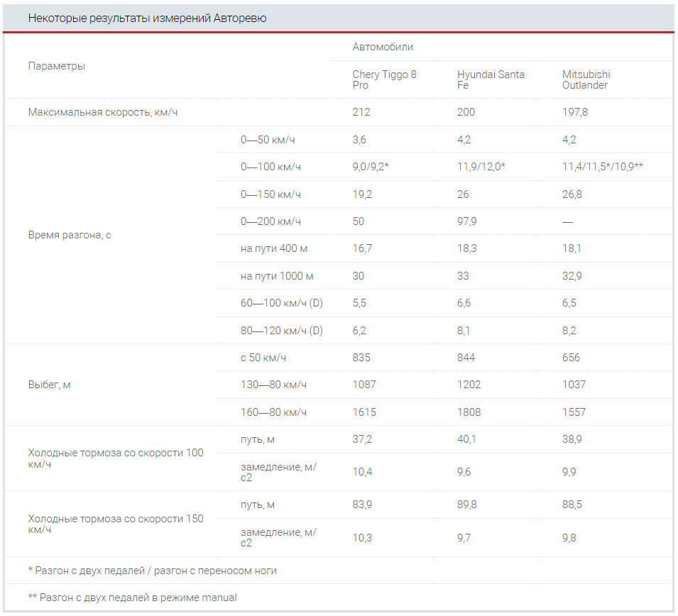Select the '60—100 км/ч (D)' row label
Image resolution: width=678 pixels, height=616 pixels.
(282, 303)
